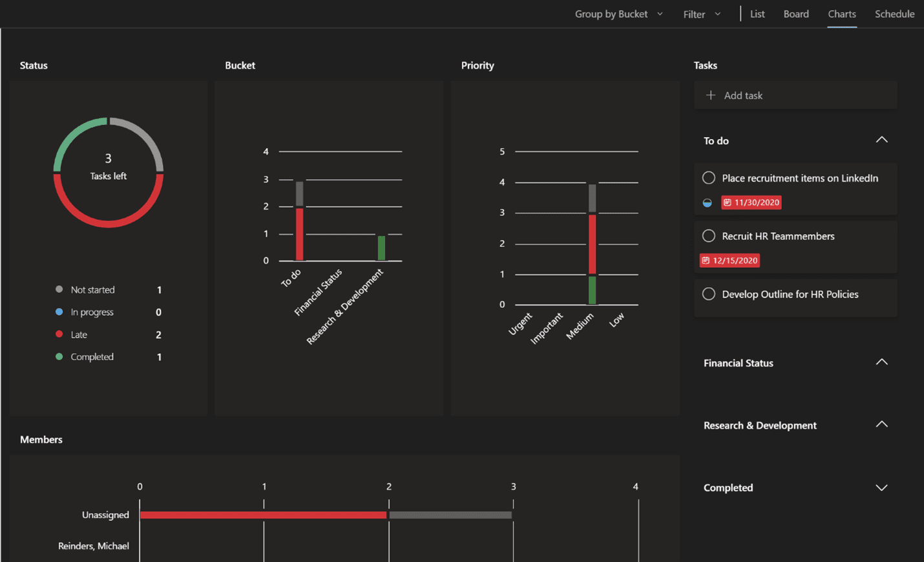The width and height of the screenshot is (924, 562).
Task: Click the Unassigned member label
Action: pyautogui.click(x=105, y=515)
